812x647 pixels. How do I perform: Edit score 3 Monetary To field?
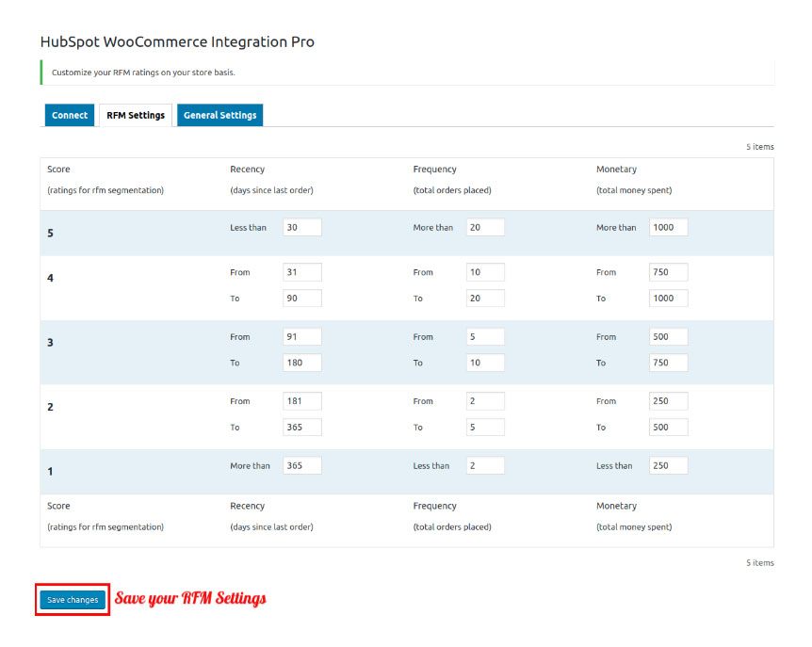pyautogui.click(x=669, y=363)
